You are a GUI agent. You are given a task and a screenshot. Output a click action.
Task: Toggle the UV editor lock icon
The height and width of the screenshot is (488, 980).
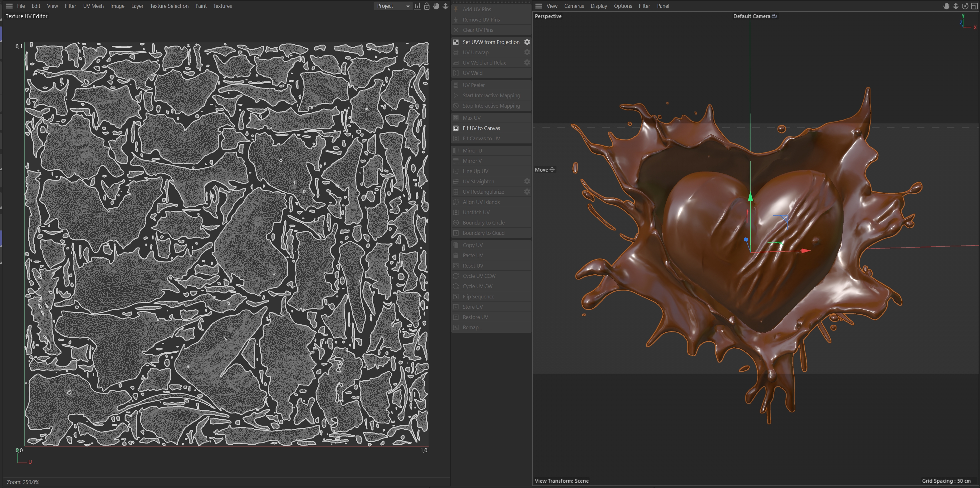pyautogui.click(x=427, y=6)
